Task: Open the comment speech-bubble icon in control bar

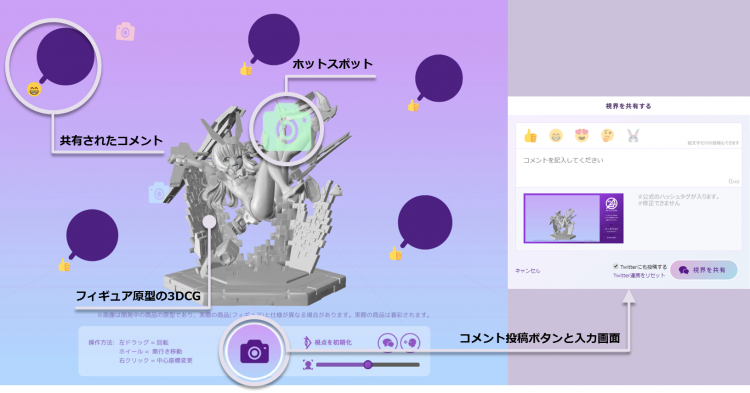Action: click(388, 343)
